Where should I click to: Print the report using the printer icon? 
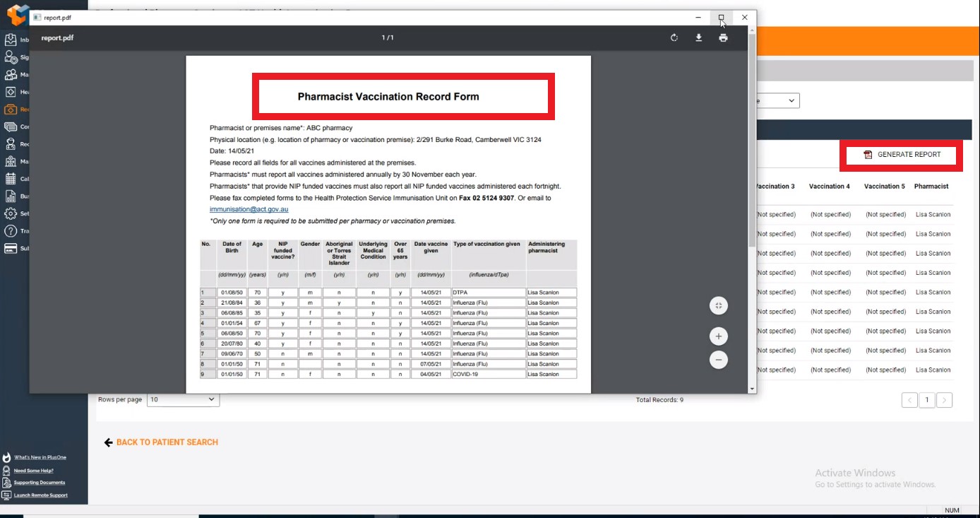tap(723, 38)
